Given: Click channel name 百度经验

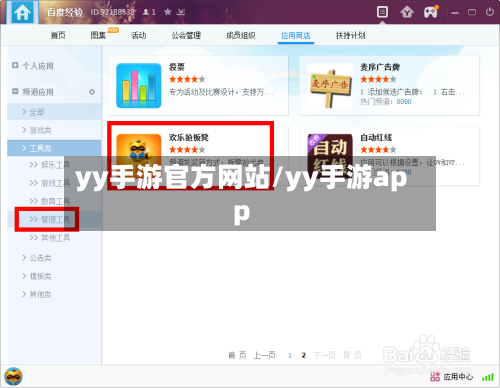Looking at the screenshot, I should [x=65, y=12].
